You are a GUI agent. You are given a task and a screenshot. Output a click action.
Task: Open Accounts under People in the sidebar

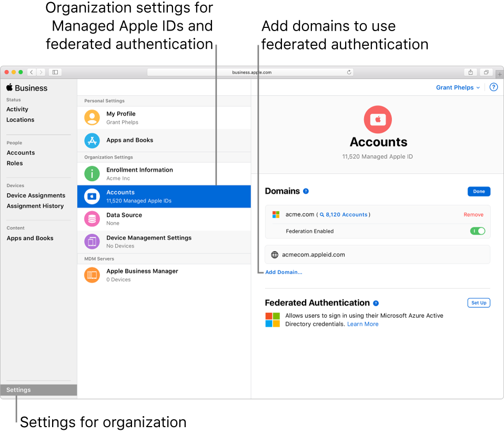coord(21,153)
